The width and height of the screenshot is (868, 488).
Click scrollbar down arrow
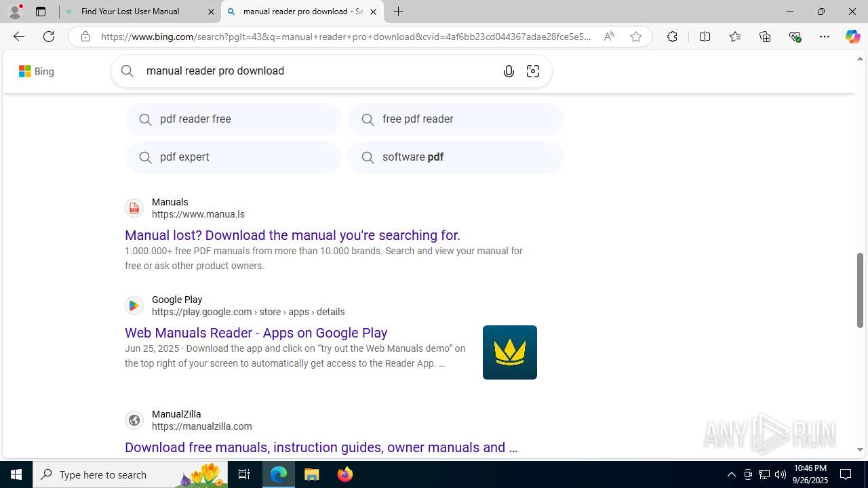(861, 450)
